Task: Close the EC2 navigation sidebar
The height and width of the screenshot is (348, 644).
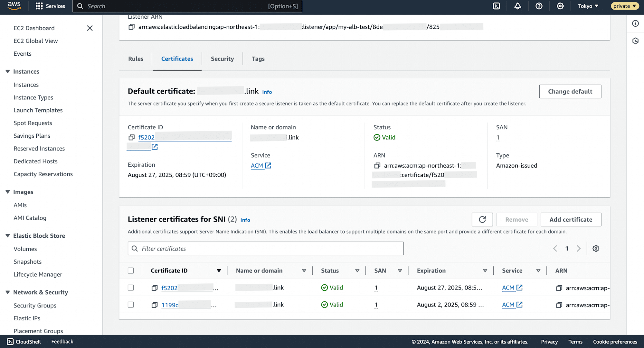Action: pos(90,28)
